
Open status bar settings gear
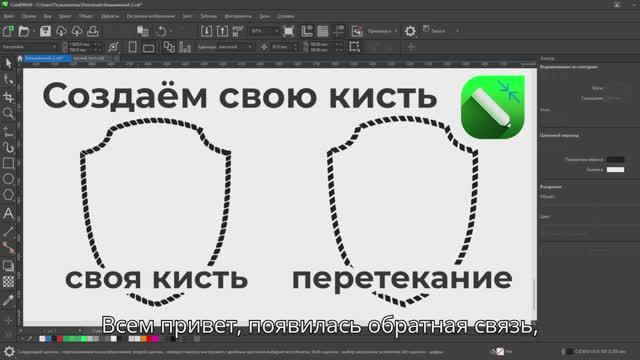[9, 351]
